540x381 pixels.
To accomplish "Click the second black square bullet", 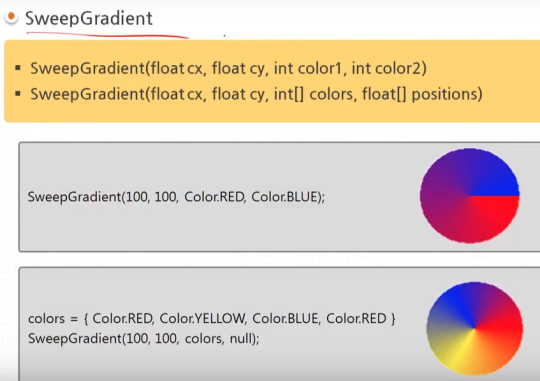I will click(x=18, y=93).
